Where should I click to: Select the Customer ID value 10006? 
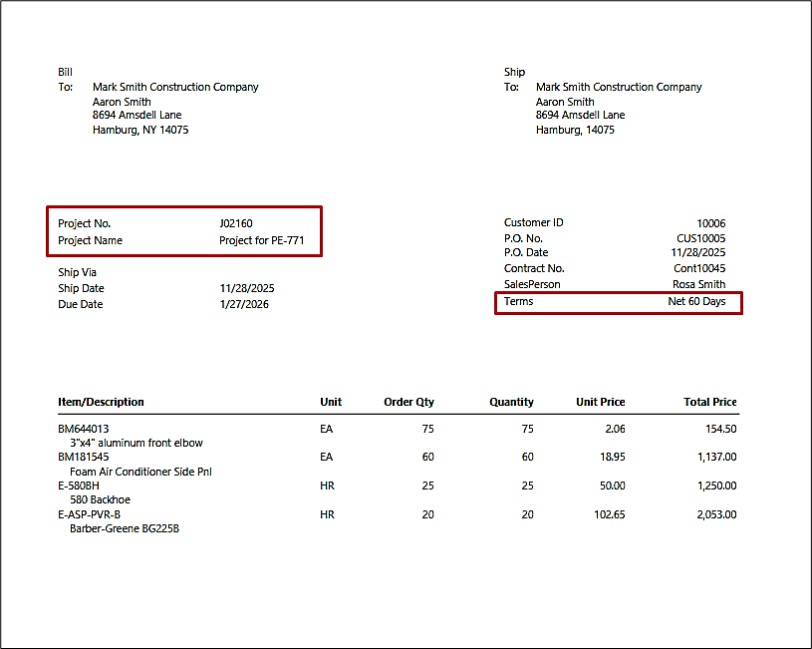tap(710, 223)
